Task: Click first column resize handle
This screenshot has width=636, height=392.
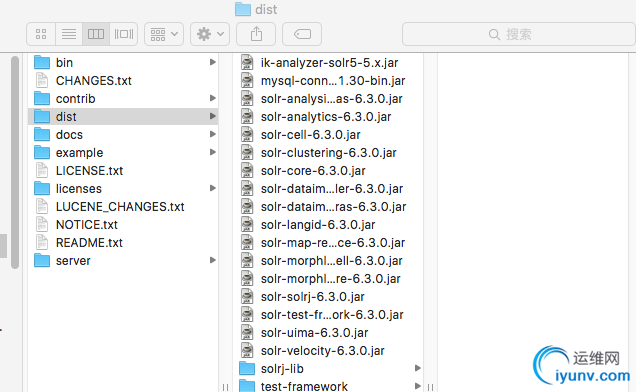Action: point(226,387)
